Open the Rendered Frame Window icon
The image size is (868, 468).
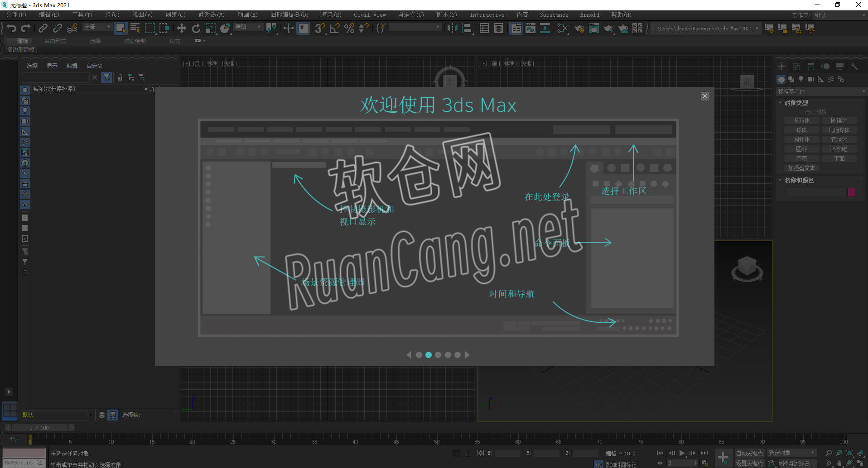(x=593, y=29)
